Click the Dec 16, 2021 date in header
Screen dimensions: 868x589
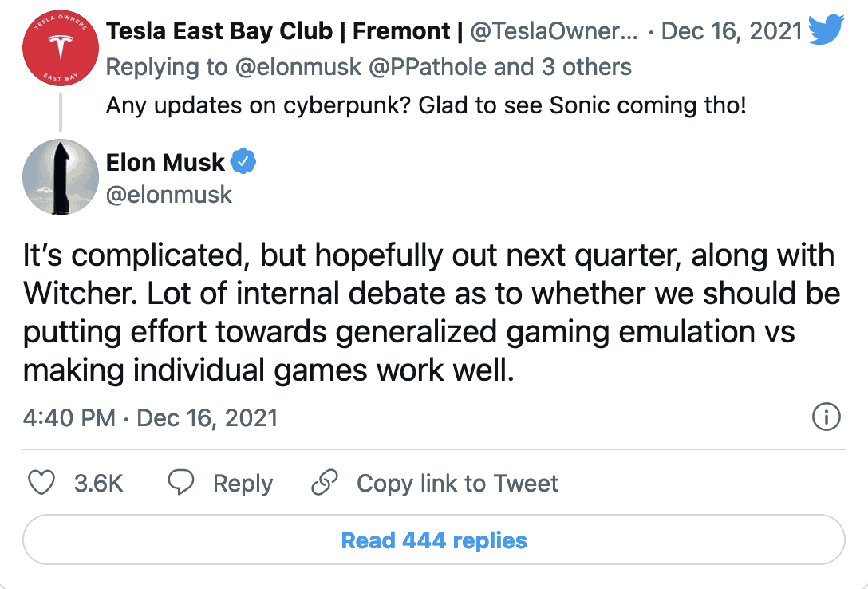click(x=732, y=31)
